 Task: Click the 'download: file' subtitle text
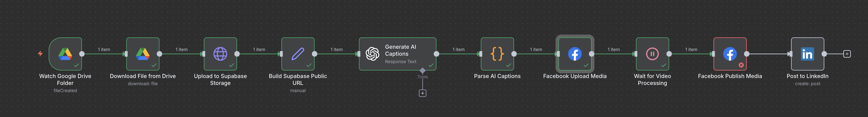[x=143, y=84]
